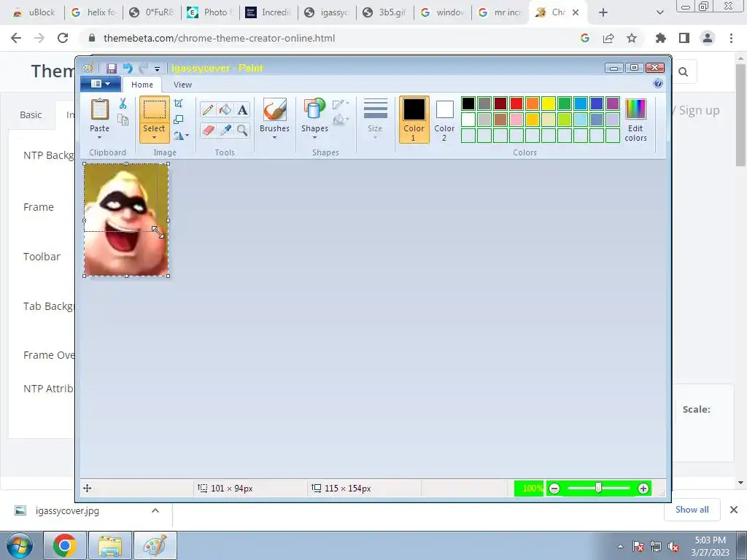Select the Eraser tool

pyautogui.click(x=208, y=130)
